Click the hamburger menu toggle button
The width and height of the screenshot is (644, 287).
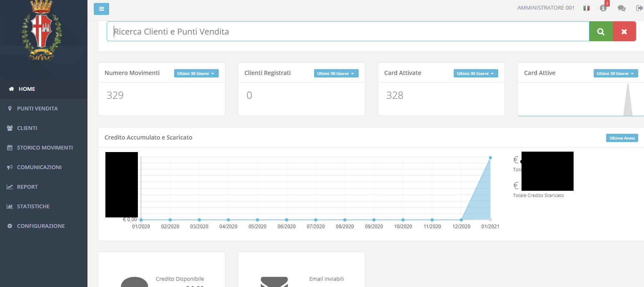101,9
